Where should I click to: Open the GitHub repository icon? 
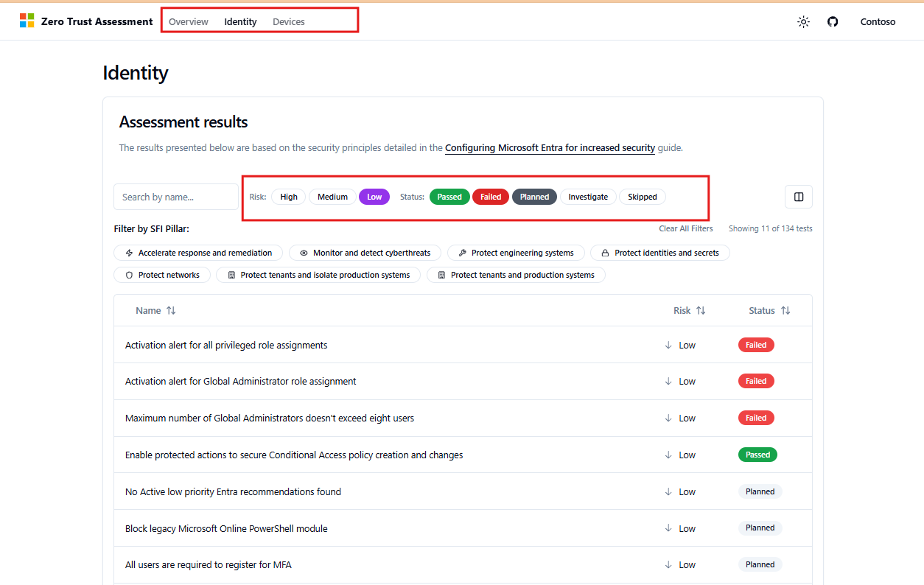(833, 21)
